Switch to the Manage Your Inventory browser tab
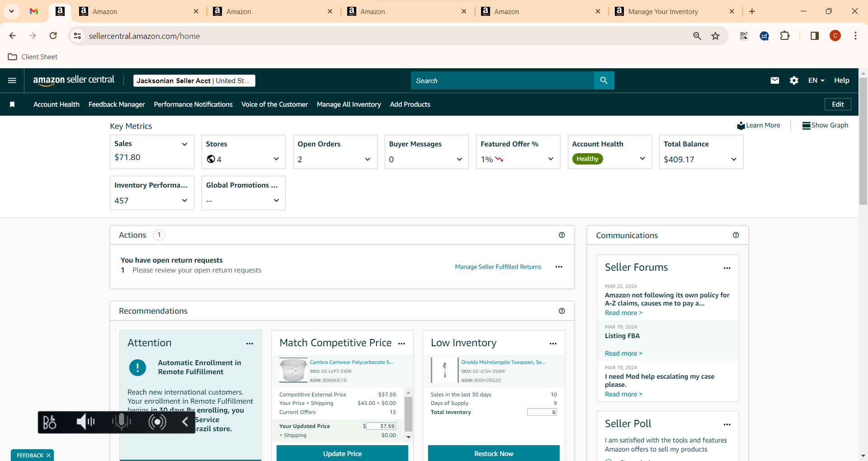The height and width of the screenshot is (461, 868). click(x=675, y=11)
